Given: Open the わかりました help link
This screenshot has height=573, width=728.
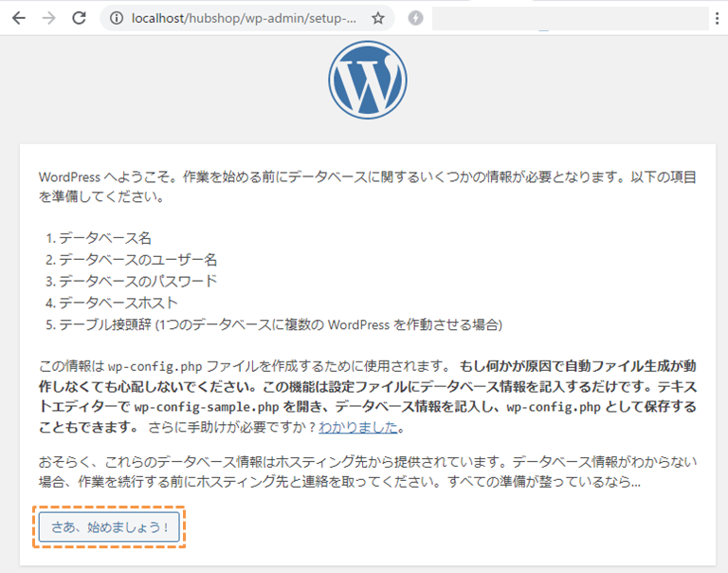Looking at the screenshot, I should click(x=358, y=427).
